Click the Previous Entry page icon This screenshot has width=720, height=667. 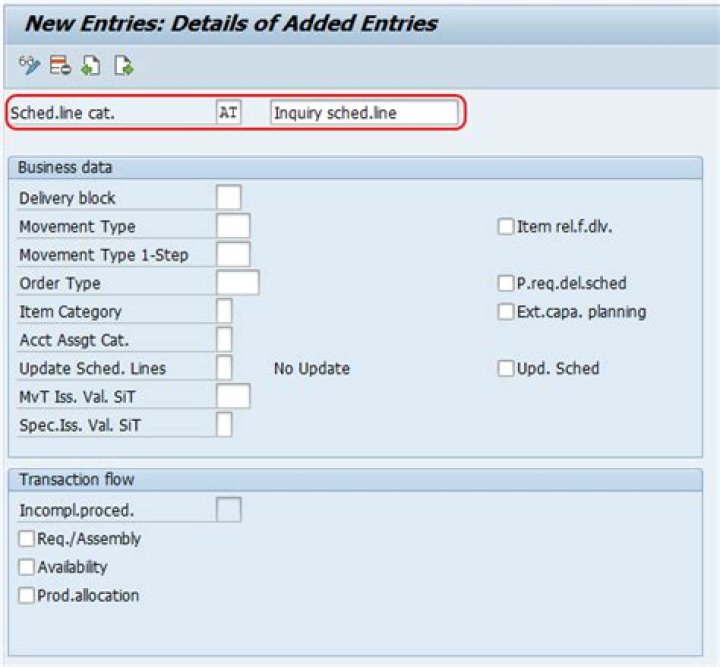(x=91, y=65)
